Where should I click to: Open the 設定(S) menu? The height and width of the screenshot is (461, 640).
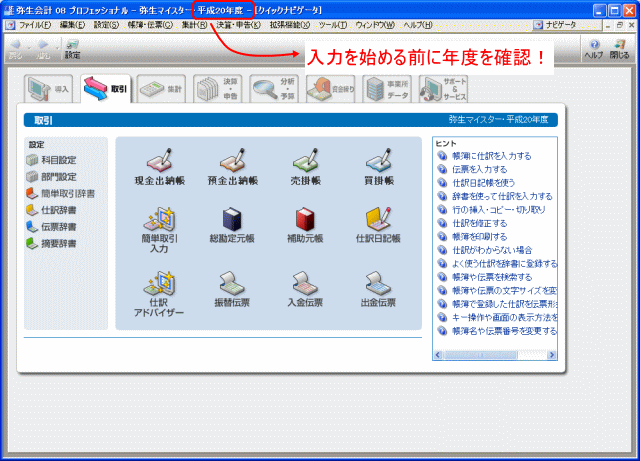point(106,25)
